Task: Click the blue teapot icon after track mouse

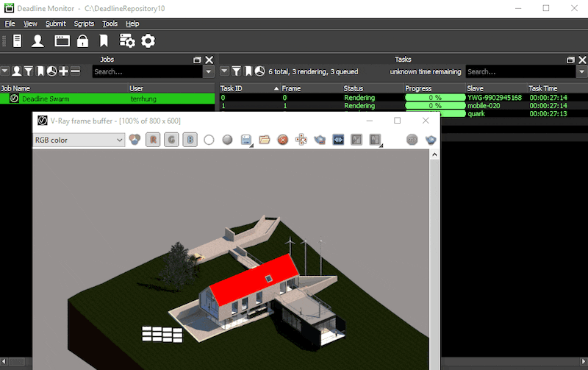Action: (320, 140)
